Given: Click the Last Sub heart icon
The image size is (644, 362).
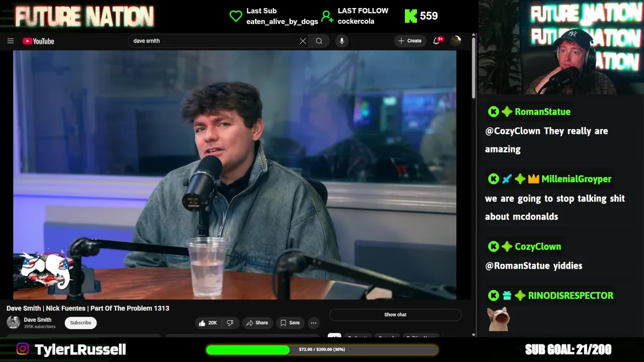Looking at the screenshot, I should pyautogui.click(x=235, y=16).
